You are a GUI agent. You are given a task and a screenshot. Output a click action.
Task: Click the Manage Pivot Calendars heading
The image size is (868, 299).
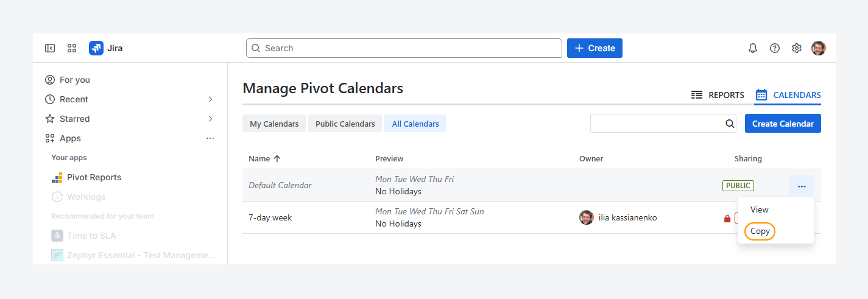(x=323, y=88)
